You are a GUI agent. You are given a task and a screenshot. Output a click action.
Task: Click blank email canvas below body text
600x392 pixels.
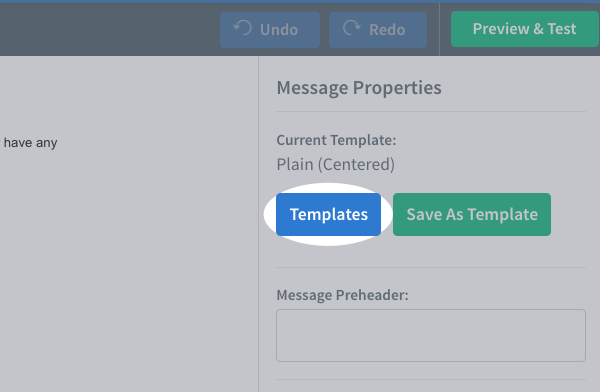[129, 268]
